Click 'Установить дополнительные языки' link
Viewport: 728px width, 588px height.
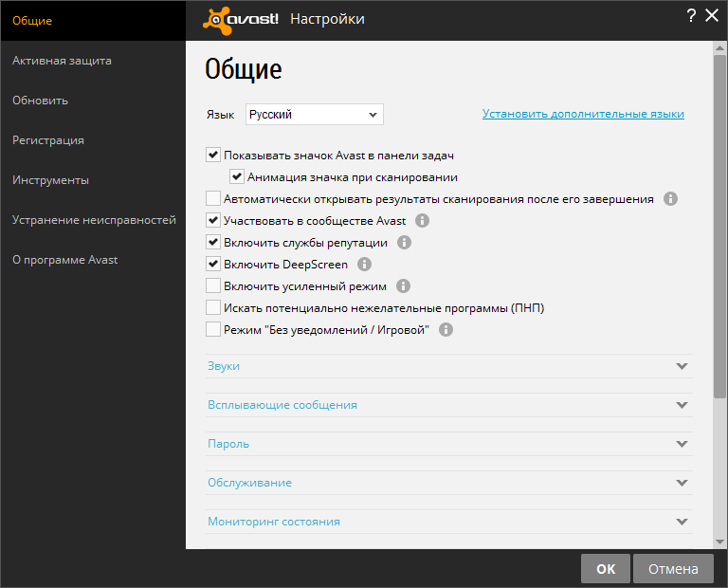[x=583, y=114]
